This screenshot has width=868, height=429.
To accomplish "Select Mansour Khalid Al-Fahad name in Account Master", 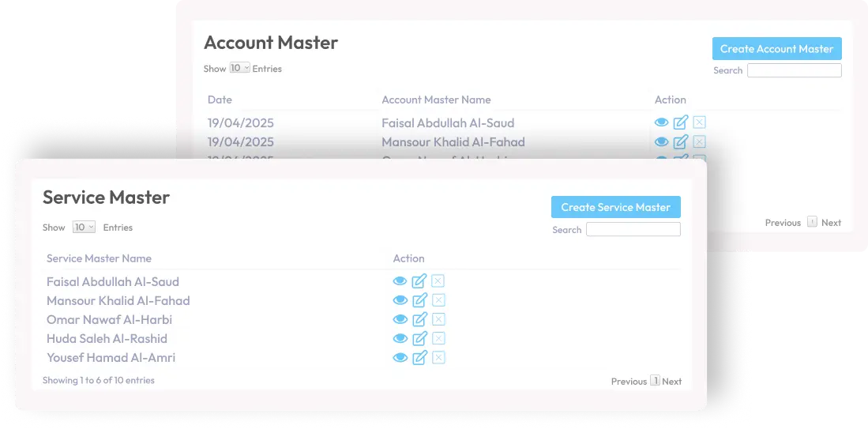I will coord(453,142).
